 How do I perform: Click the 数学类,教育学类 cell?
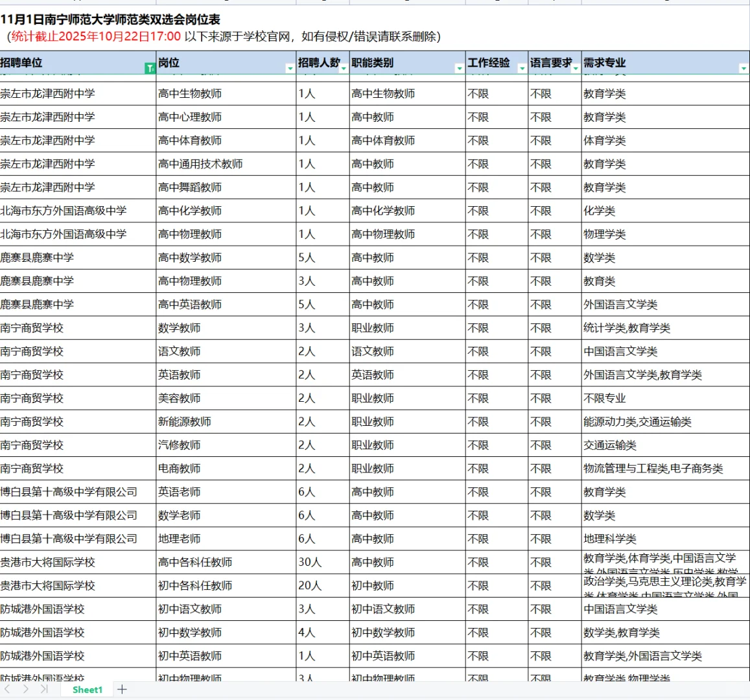[665, 633]
